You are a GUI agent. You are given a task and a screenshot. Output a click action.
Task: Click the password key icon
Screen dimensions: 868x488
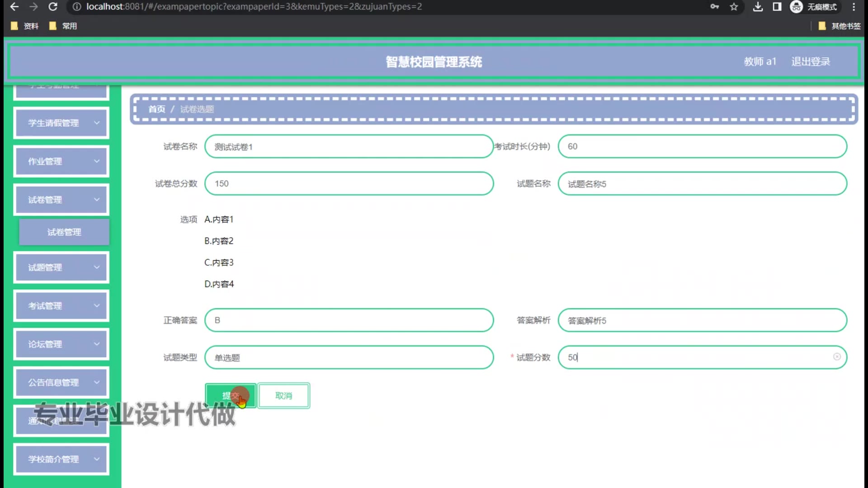point(714,7)
